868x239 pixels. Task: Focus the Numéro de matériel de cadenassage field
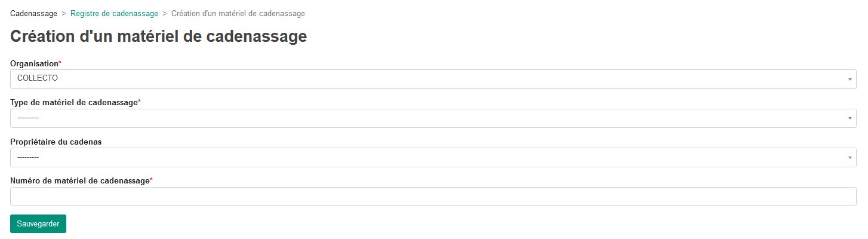(x=433, y=196)
